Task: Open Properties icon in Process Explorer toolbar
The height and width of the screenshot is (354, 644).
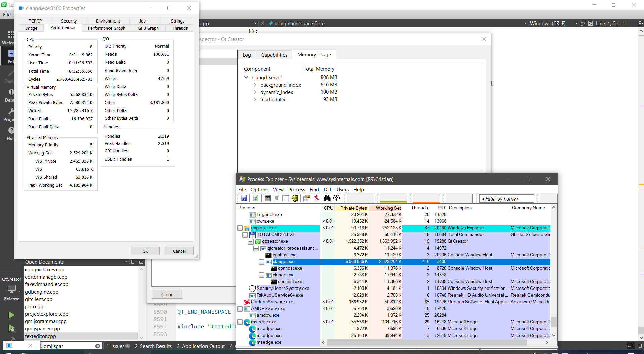Action: (306, 198)
